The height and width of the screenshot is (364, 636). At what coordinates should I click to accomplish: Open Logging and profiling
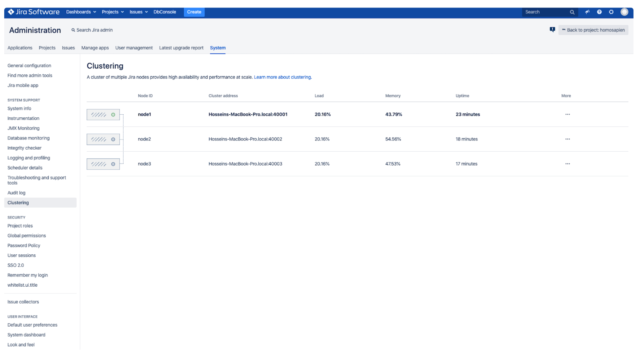[29, 158]
